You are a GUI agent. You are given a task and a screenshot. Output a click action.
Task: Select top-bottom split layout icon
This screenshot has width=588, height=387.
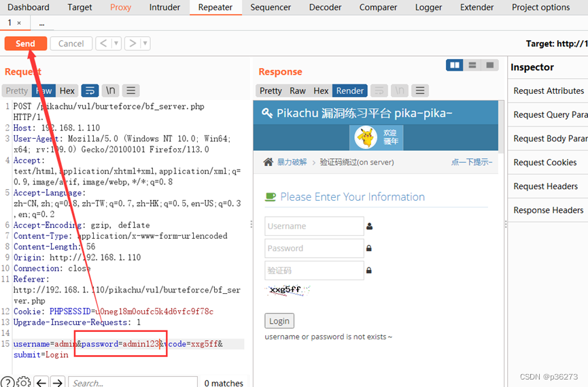[x=472, y=65]
